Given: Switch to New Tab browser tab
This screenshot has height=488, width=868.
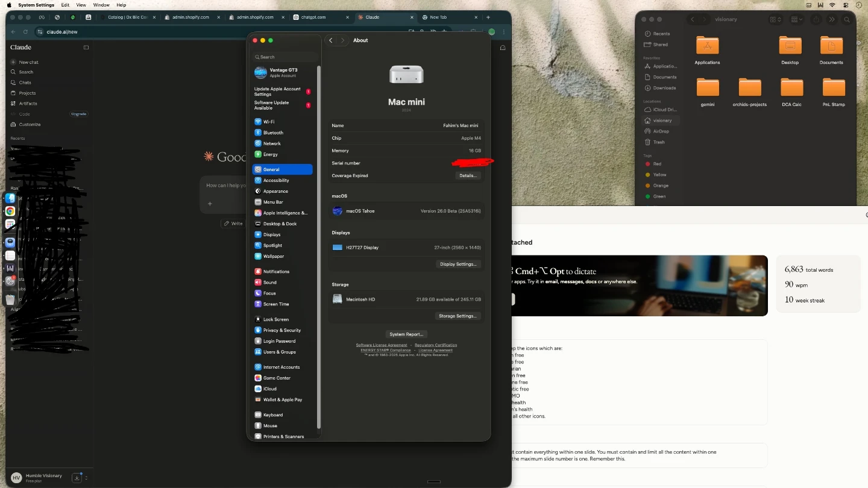Looking at the screenshot, I should 449,17.
